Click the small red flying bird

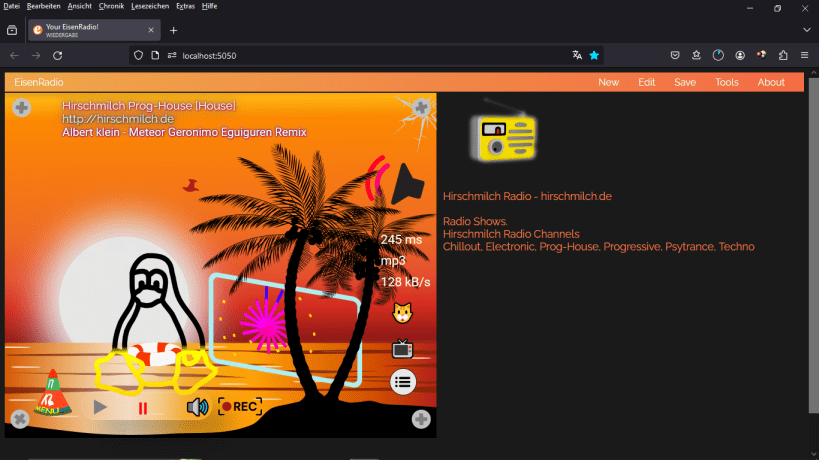[191, 185]
